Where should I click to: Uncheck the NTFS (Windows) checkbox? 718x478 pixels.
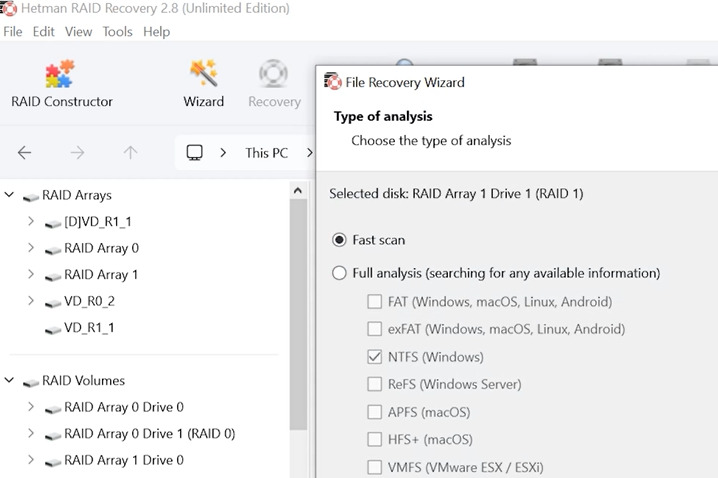(x=375, y=357)
